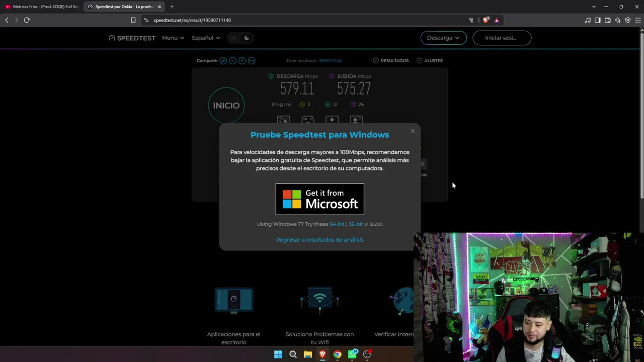Viewport: 644px width, 362px height.
Task: Show the tab search dropdown
Action: (594, 7)
